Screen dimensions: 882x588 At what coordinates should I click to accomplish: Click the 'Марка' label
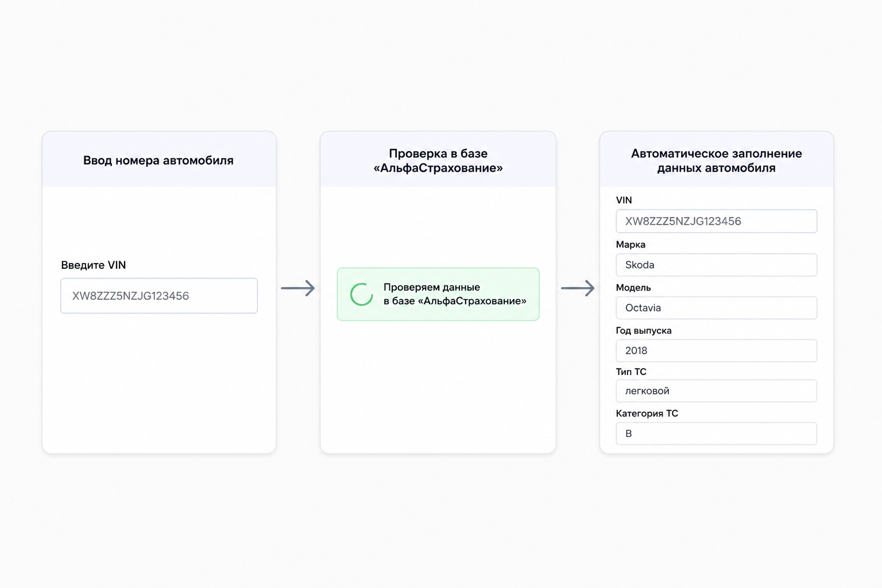tap(630, 245)
